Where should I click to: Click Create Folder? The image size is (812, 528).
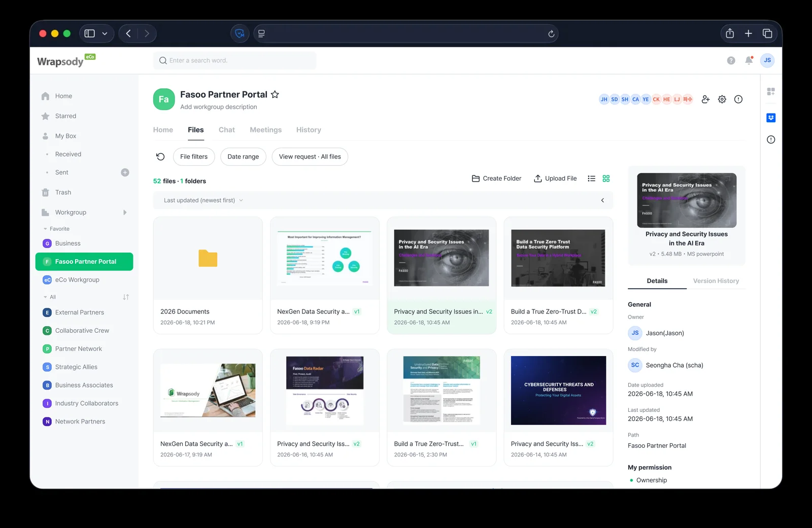click(x=496, y=179)
